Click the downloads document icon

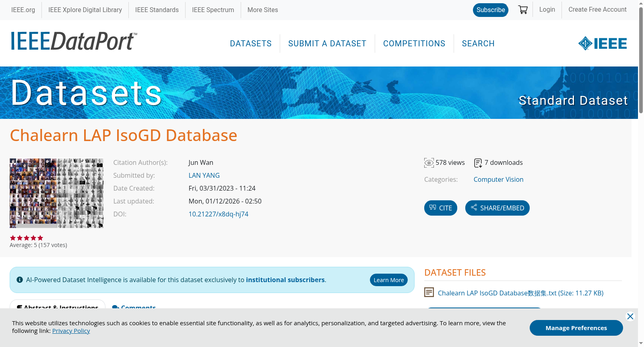click(478, 163)
